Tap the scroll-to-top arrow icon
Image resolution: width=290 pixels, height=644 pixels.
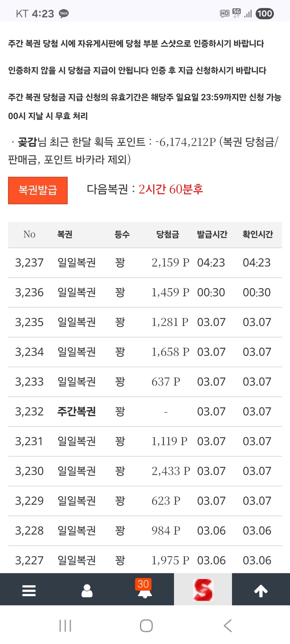click(261, 590)
